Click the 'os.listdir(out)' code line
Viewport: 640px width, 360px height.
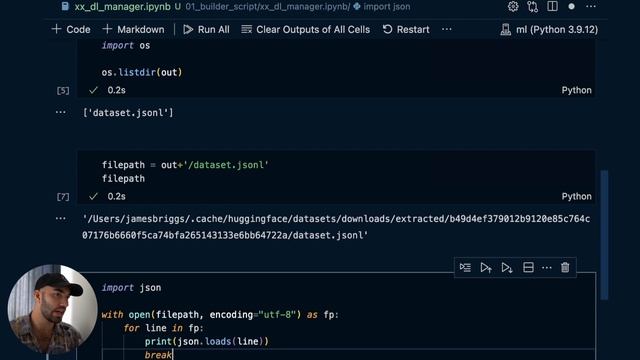142,72
